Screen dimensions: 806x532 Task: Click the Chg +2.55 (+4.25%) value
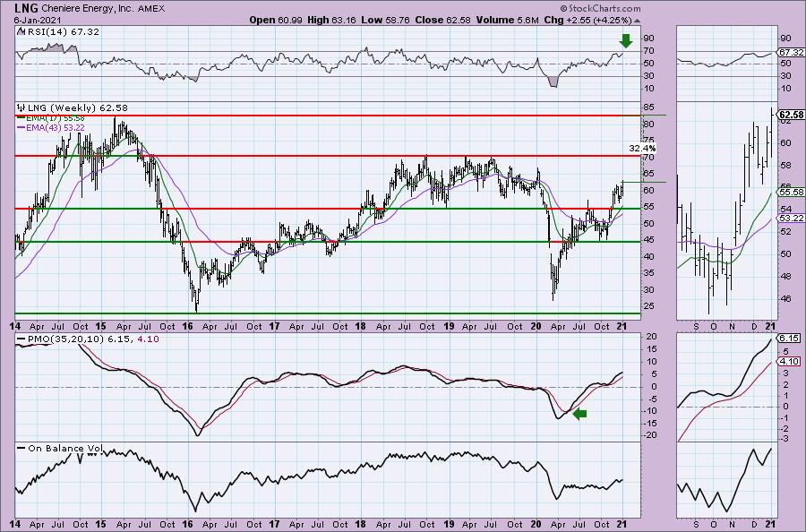(587, 20)
